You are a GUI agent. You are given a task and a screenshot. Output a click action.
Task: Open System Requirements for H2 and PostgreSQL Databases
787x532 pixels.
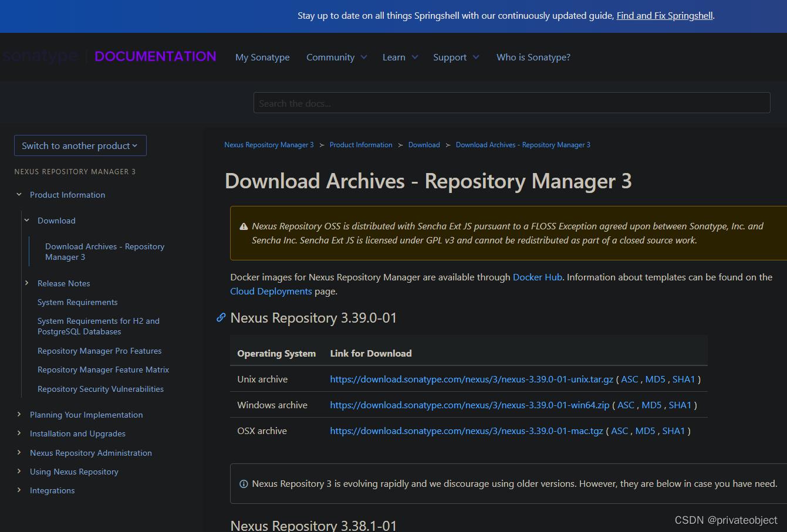pyautogui.click(x=99, y=326)
